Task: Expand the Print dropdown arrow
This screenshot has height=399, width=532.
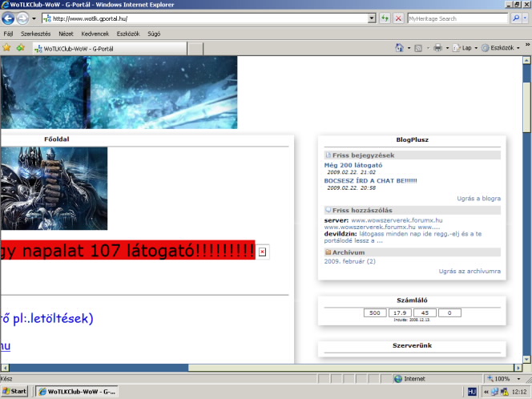Action: point(447,48)
